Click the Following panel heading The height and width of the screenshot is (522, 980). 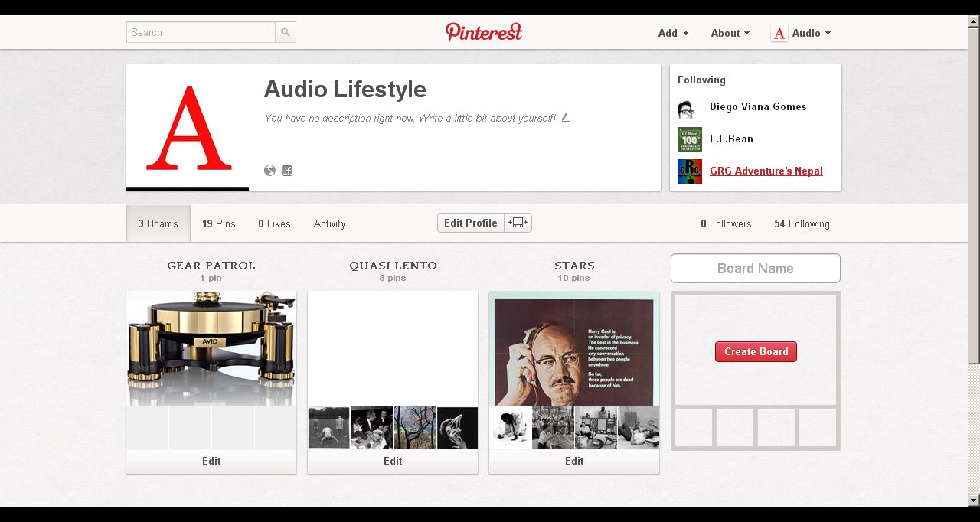[701, 80]
